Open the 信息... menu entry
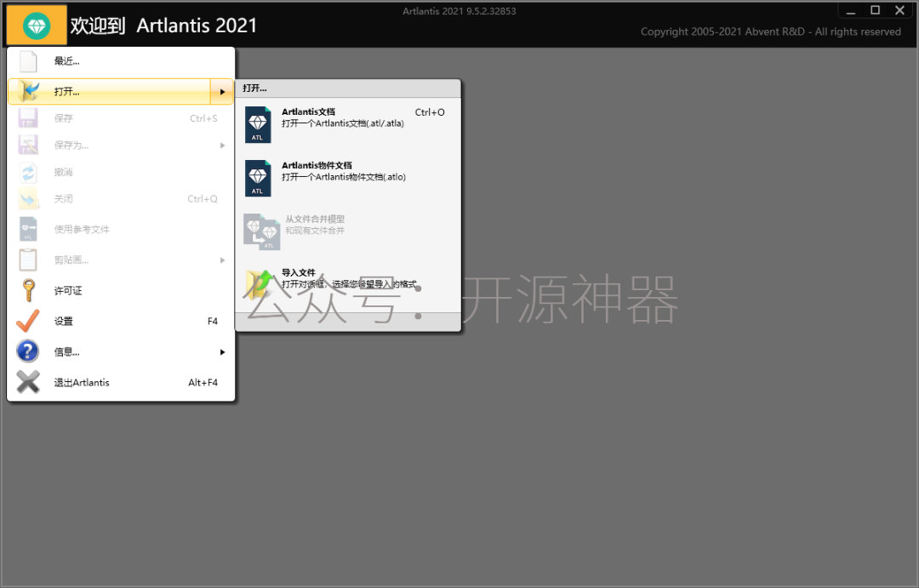Screen dimensions: 919x588 pyautogui.click(x=121, y=351)
